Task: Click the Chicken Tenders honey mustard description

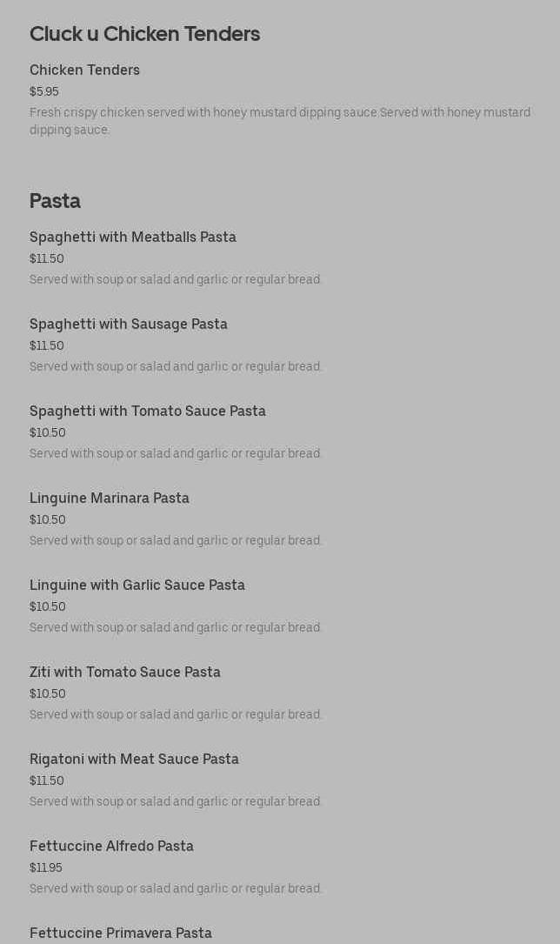Action: 279,121
